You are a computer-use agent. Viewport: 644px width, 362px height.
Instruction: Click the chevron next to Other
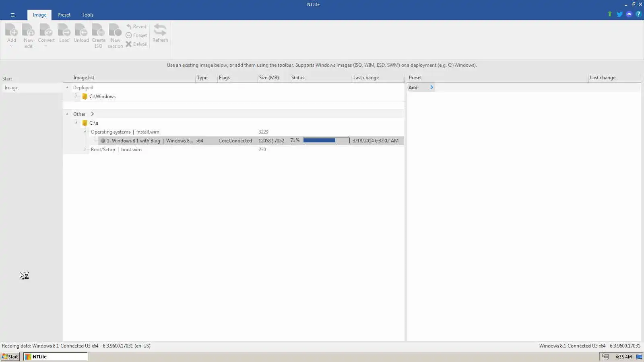92,114
